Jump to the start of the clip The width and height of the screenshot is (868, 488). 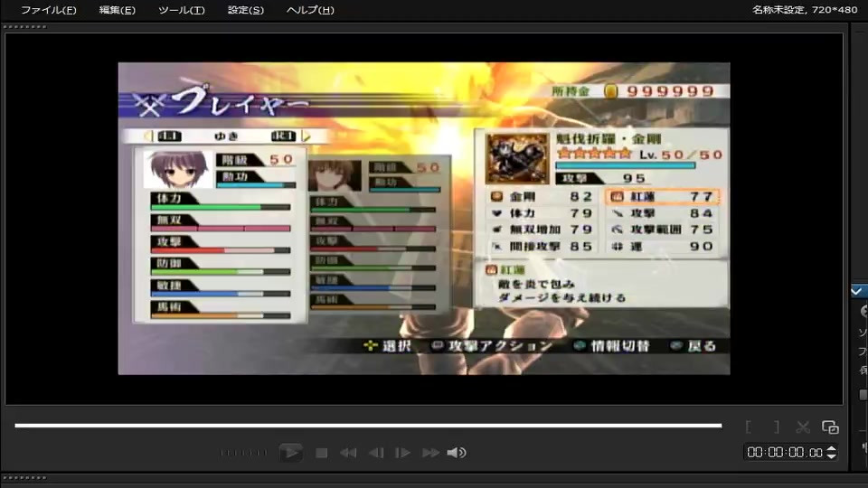[348, 453]
